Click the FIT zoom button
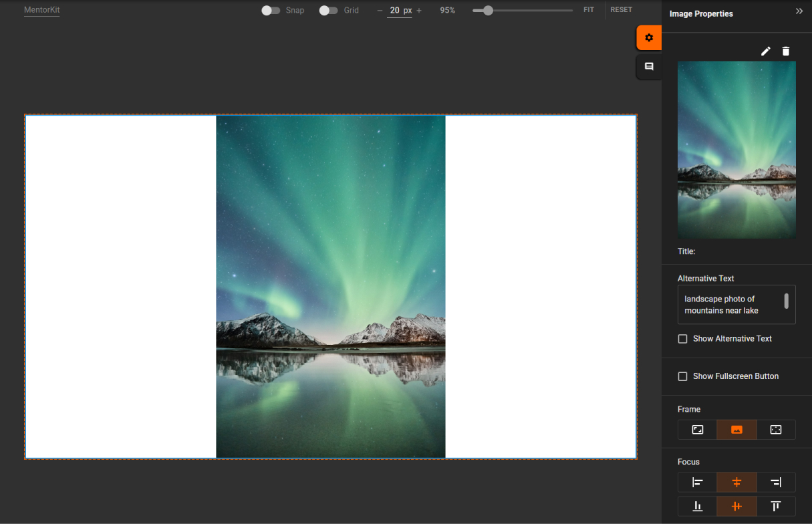The image size is (812, 524). coord(589,10)
